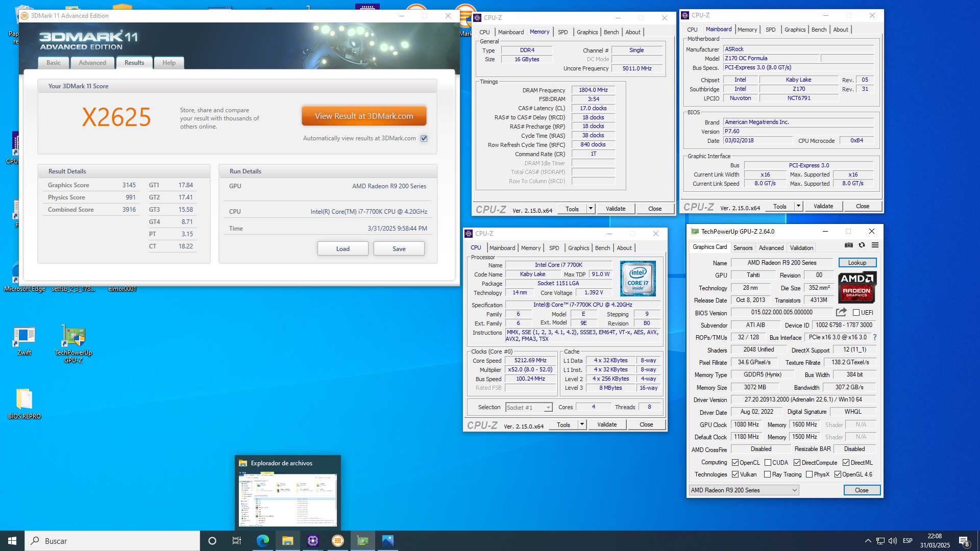Click the taskbar clock showing 22:08
The width and height of the screenshot is (980, 551).
(x=935, y=541)
